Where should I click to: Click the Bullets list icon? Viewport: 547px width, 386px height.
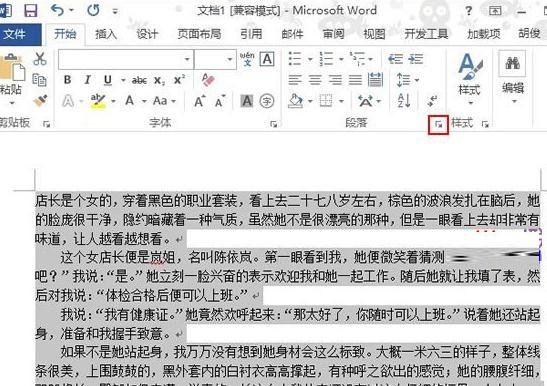[295, 59]
